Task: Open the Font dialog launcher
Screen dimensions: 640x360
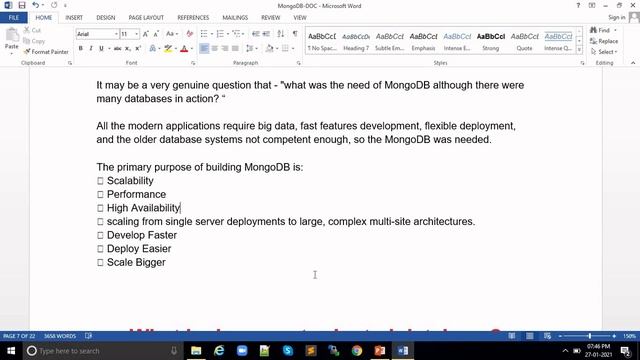Action: (193, 63)
